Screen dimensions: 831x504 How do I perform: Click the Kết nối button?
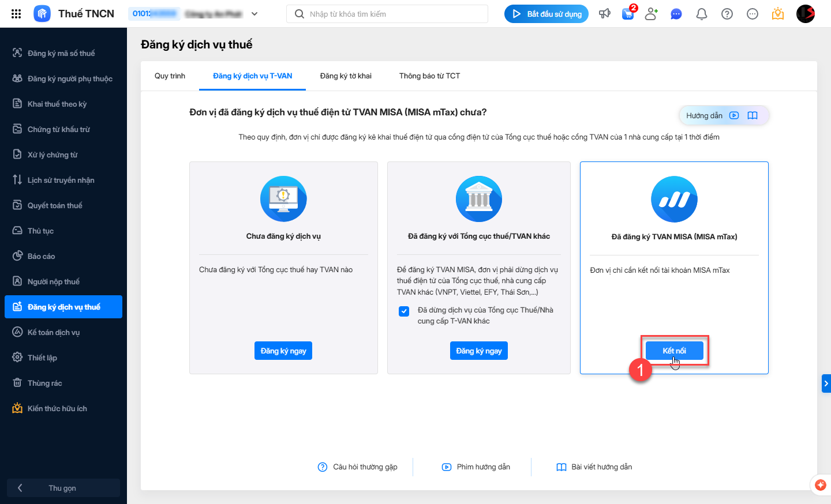point(674,351)
